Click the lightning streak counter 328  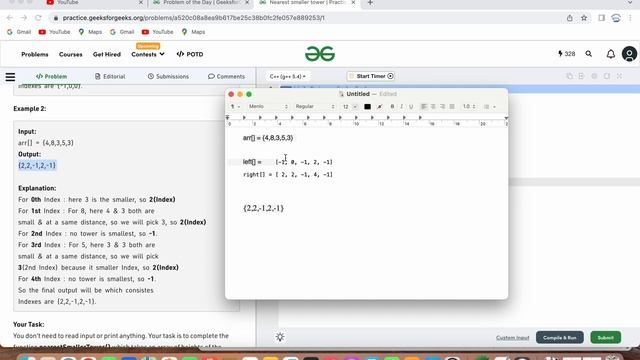(x=567, y=54)
